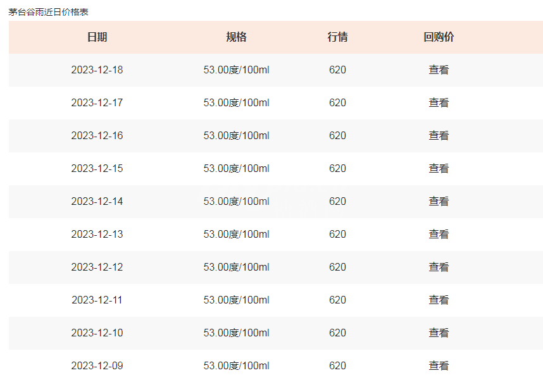This screenshot has width=543, height=392.
Task: Open 查看 link for 2023-12-15
Action: (x=439, y=168)
